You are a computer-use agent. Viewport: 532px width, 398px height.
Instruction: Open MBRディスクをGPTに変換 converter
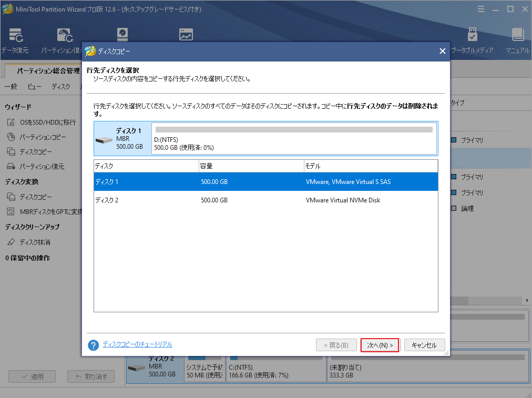[42, 211]
